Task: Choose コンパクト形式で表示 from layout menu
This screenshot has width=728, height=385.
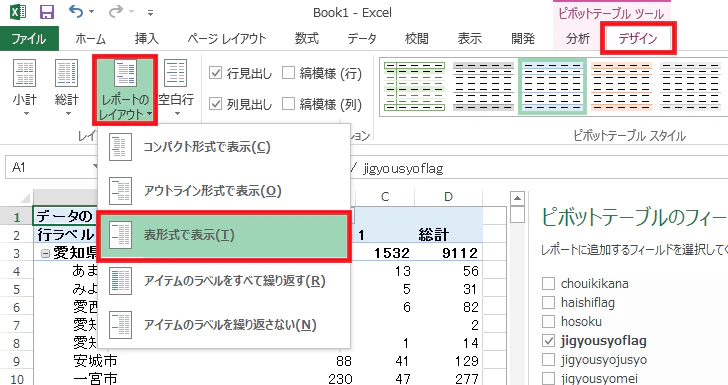Action: [x=224, y=147]
